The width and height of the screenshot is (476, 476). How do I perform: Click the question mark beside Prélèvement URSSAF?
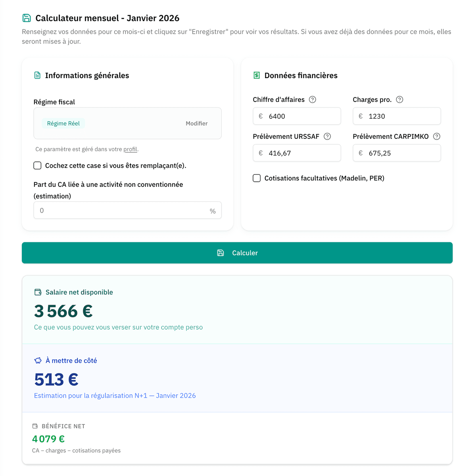(x=327, y=136)
